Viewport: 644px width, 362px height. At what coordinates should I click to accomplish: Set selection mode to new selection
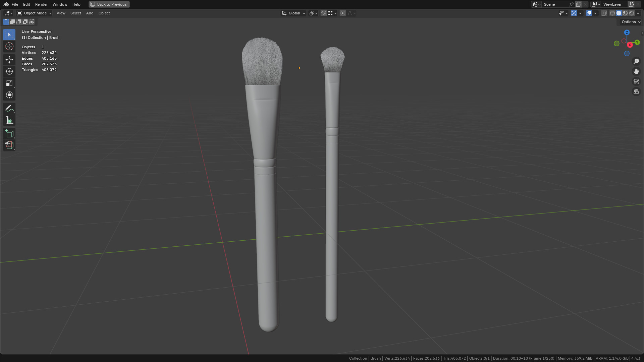coord(6,22)
